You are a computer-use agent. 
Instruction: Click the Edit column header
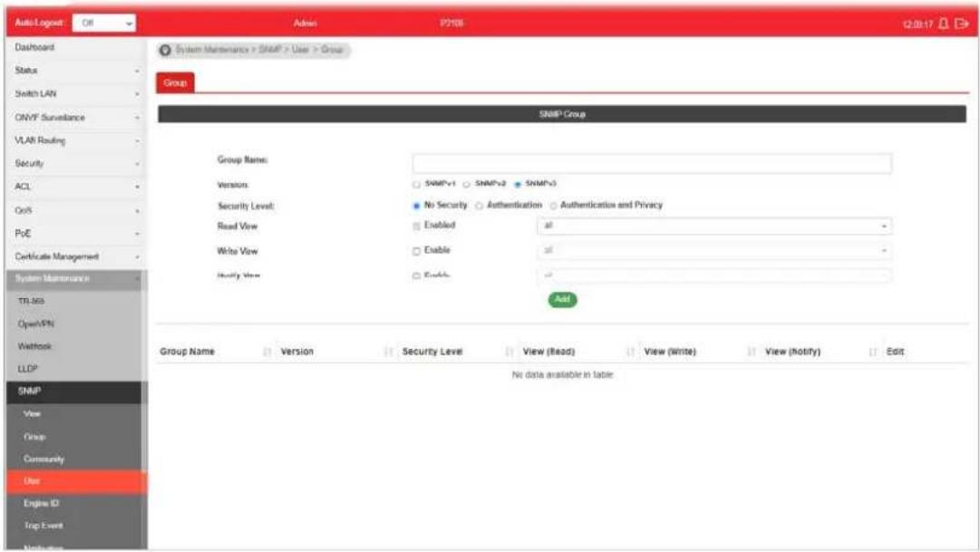click(895, 352)
